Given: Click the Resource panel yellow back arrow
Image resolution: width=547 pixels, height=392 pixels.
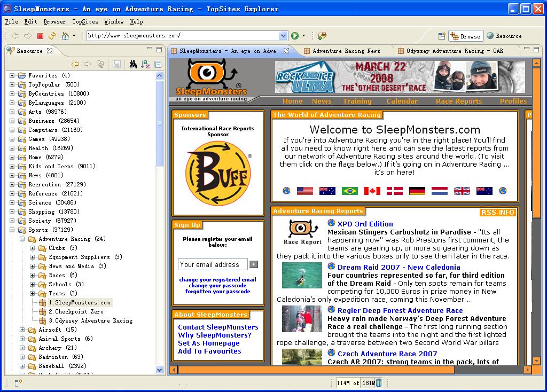Looking at the screenshot, I should [75, 64].
